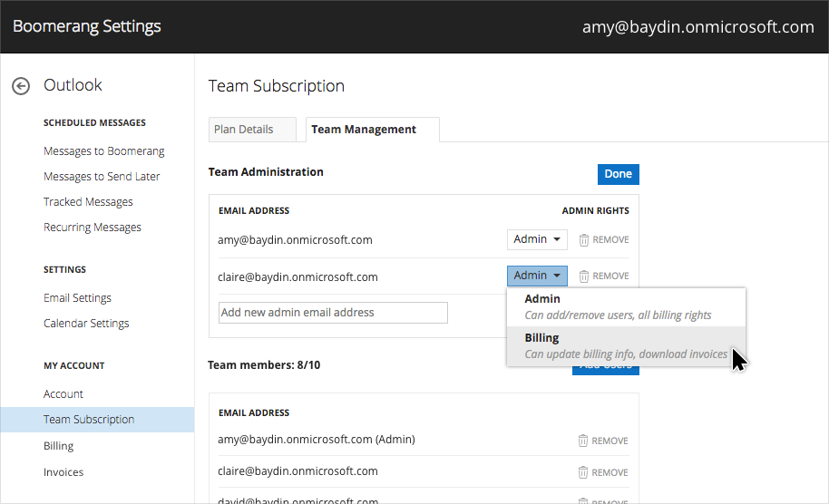Collapse the Admin dropdown for claire
829x504 pixels.
point(537,276)
